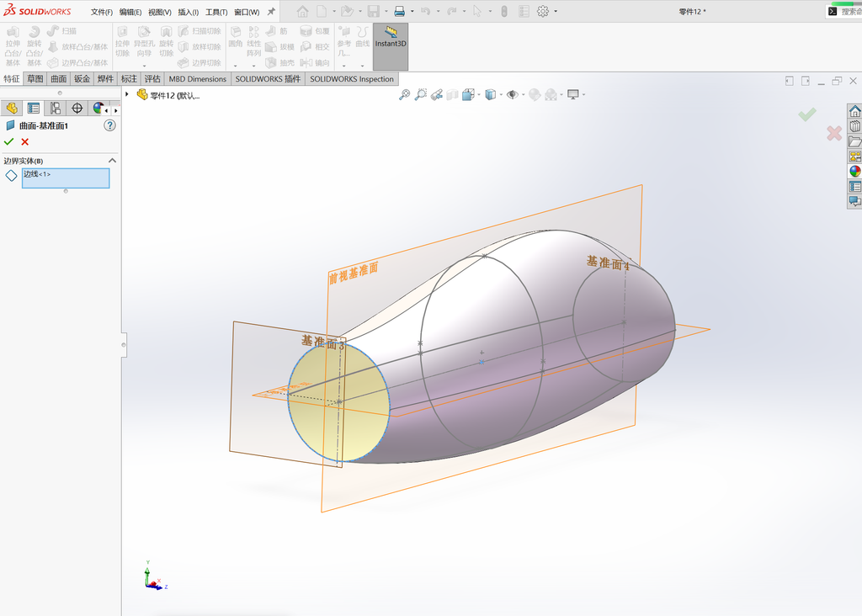
Task: Click the Save disk icon
Action: (x=373, y=11)
